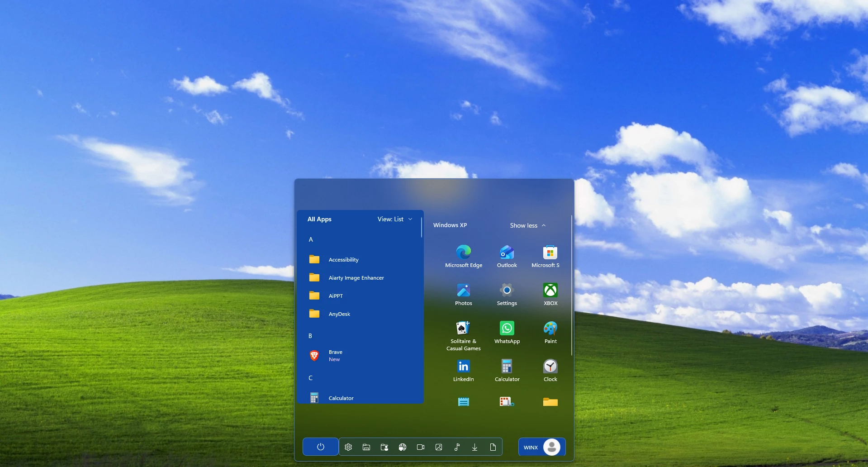Image resolution: width=868 pixels, height=467 pixels.
Task: Open Solitaire & Casual Games
Action: (464, 335)
